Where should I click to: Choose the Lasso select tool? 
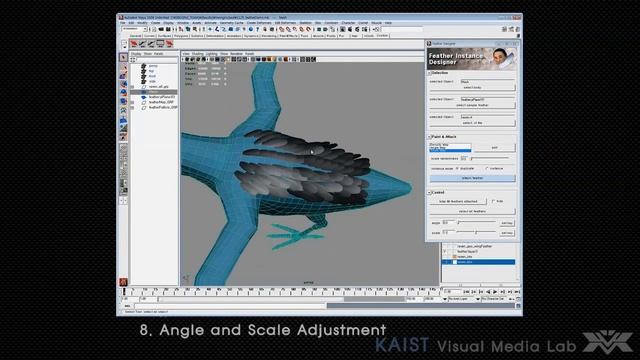click(x=123, y=67)
